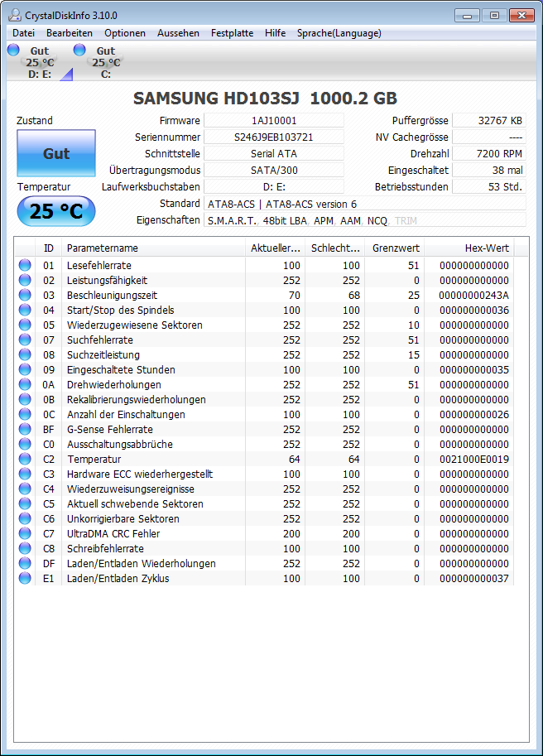
Task: Click status orb for Aktuell schwebende Sektoren
Action: coord(25,503)
